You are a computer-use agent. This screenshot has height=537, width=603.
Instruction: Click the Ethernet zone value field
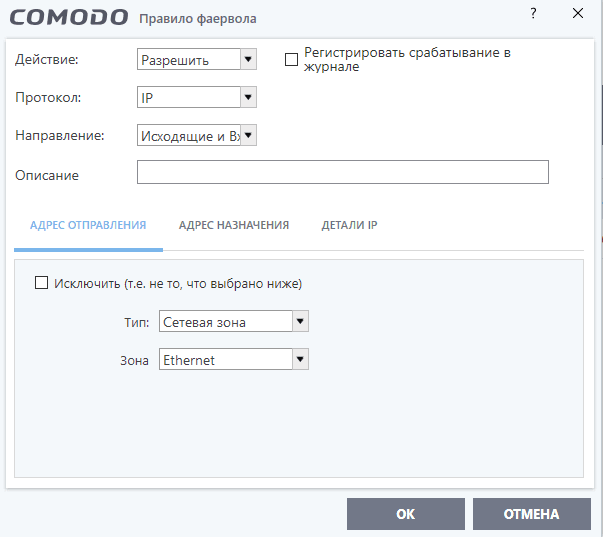[x=224, y=359]
